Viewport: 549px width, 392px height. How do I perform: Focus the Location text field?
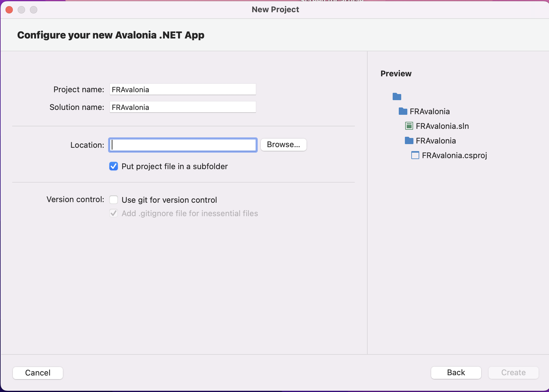(x=183, y=145)
